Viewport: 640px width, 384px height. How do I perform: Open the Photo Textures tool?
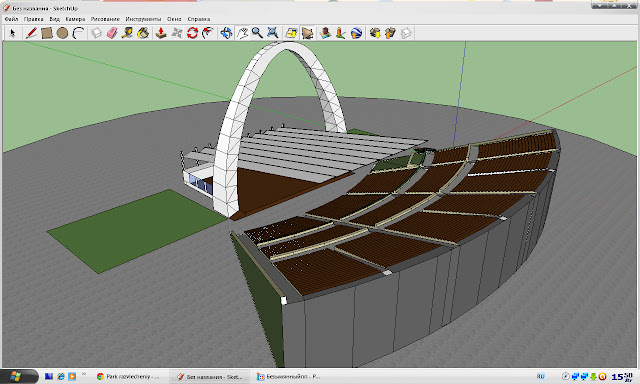pos(341,33)
